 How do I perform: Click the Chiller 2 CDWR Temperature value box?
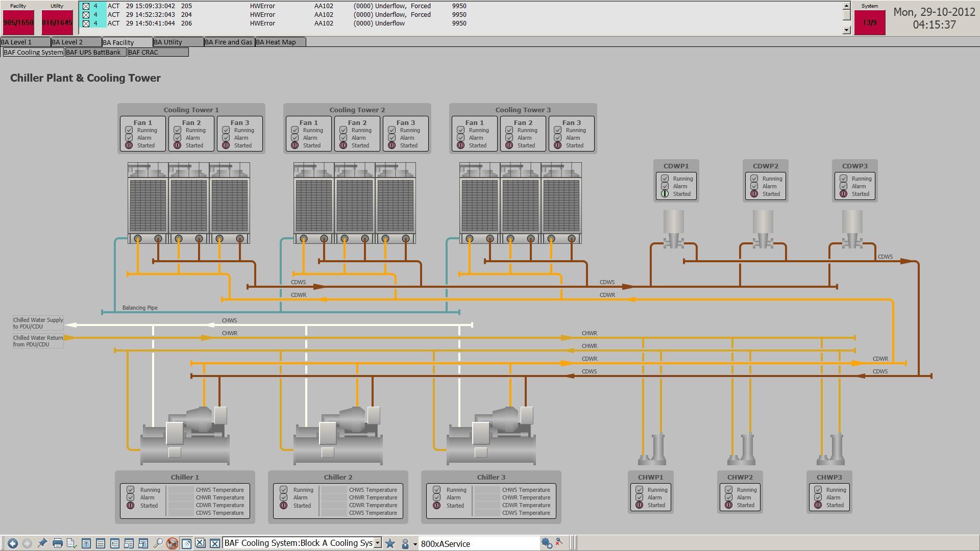coord(334,505)
